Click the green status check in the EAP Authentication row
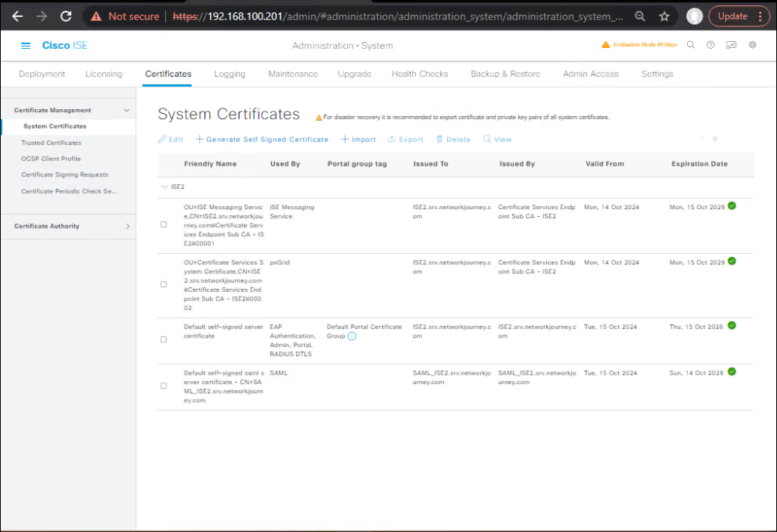777x532 pixels. point(732,325)
